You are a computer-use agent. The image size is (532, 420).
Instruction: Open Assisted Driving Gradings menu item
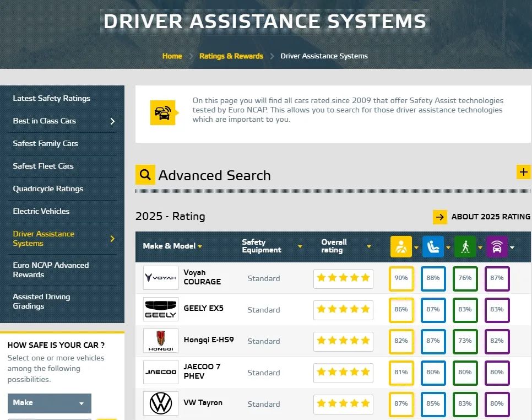(x=41, y=301)
